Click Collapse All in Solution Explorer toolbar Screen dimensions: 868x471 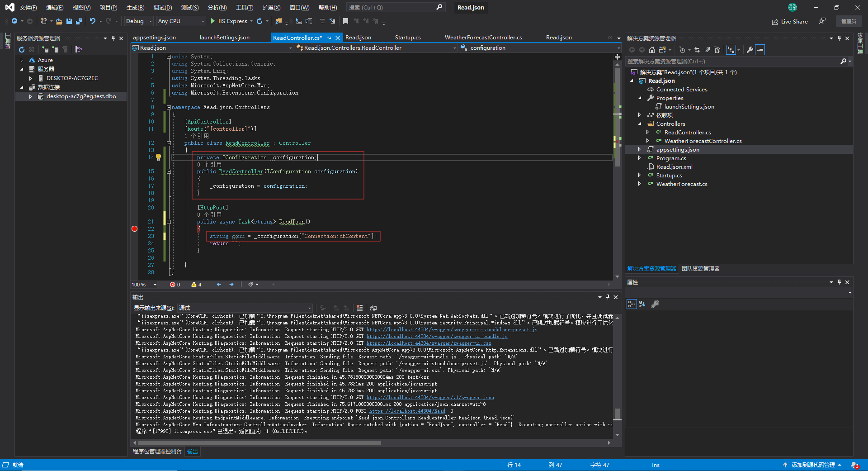coord(707,50)
